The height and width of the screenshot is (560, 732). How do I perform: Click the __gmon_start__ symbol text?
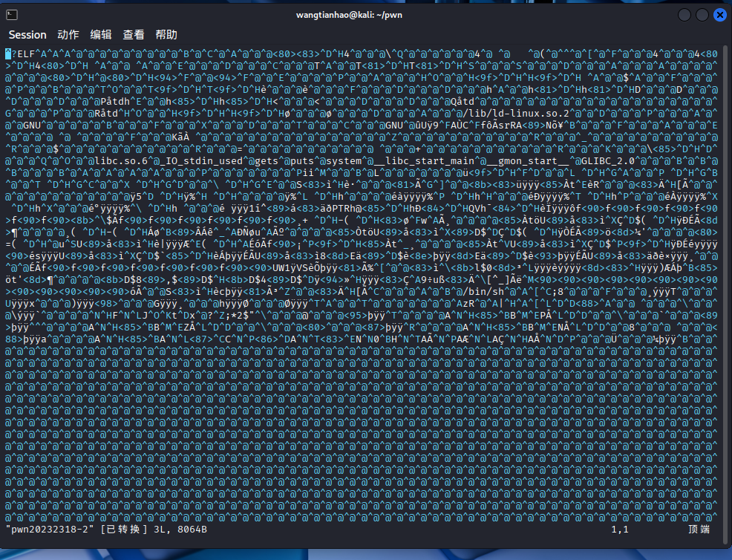point(528,161)
